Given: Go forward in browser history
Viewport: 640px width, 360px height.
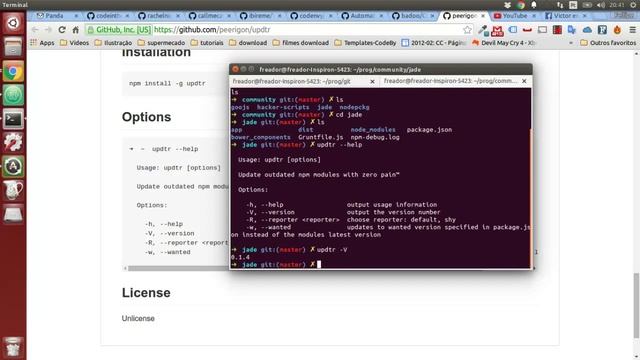Looking at the screenshot, I should 48,30.
